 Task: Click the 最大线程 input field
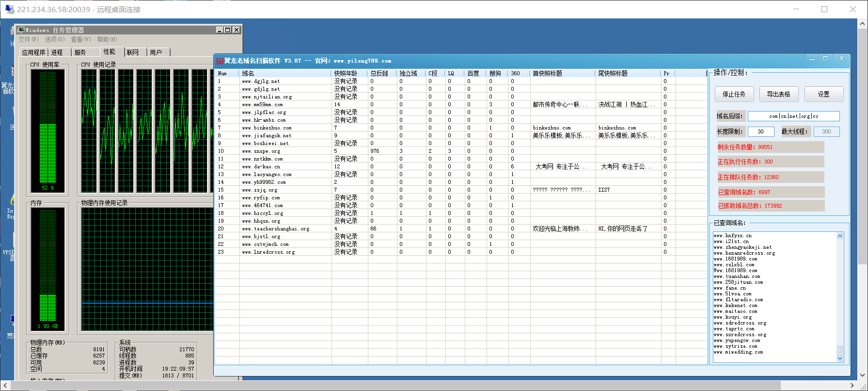(826, 131)
